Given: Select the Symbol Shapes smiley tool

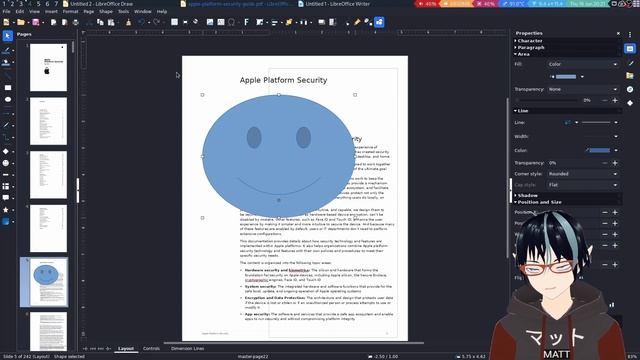Looking at the screenshot, I should (6, 163).
